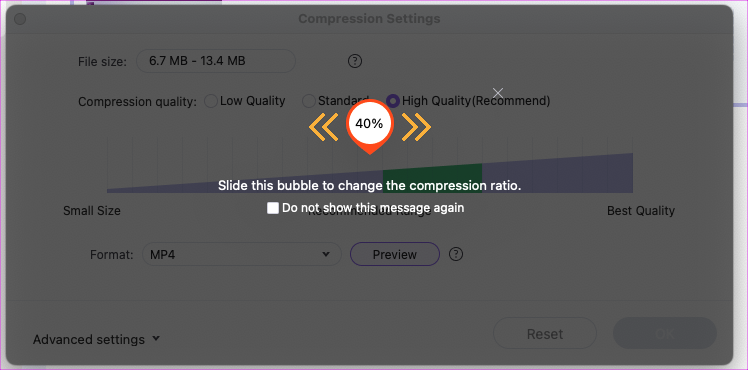
Task: Click the left double-arrow beside the bubble
Action: coord(323,127)
